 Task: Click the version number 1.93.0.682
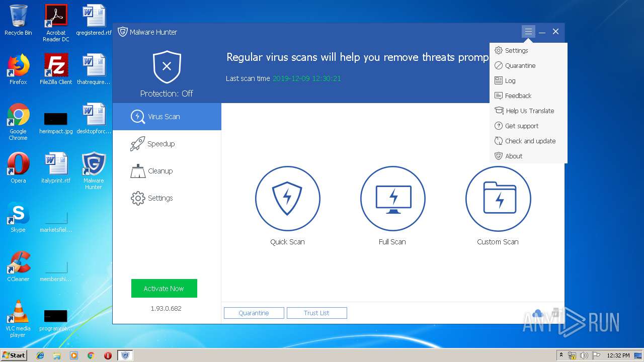pyautogui.click(x=166, y=308)
